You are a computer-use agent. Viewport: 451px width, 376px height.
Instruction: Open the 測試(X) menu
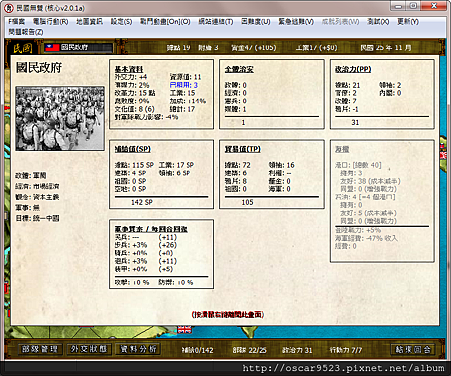(378, 22)
